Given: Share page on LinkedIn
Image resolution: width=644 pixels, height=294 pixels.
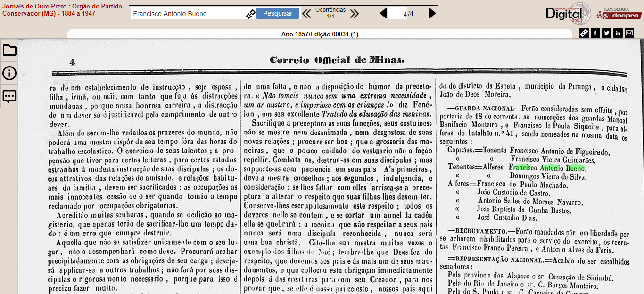Looking at the screenshot, I should tap(618, 33).
